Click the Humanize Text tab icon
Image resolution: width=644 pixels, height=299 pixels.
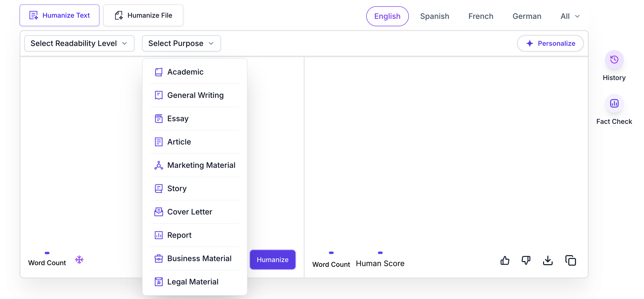pyautogui.click(x=34, y=15)
